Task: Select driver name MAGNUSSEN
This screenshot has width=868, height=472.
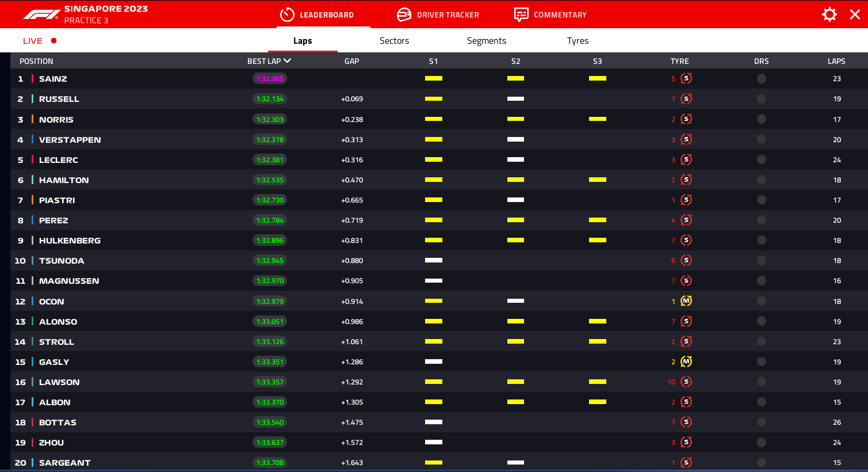Action: point(69,281)
